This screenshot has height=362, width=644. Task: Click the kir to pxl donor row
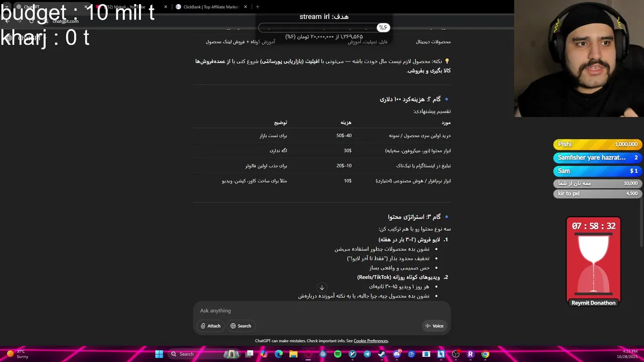598,194
